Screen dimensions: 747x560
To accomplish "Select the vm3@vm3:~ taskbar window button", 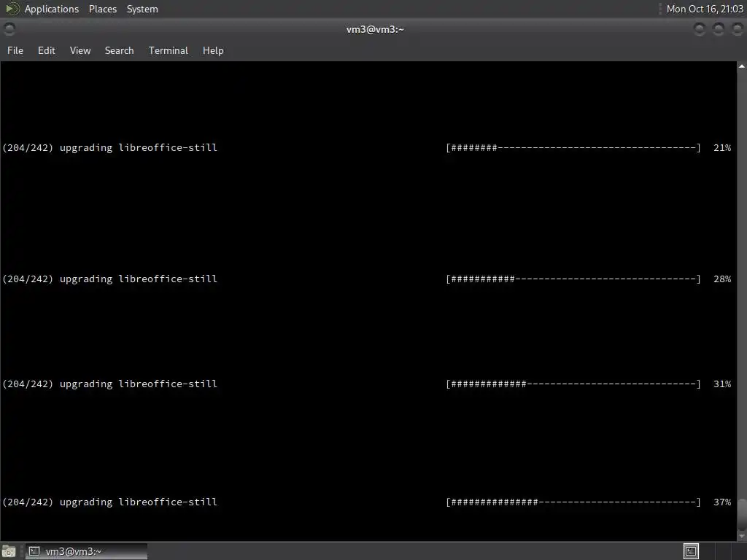I will (86, 551).
